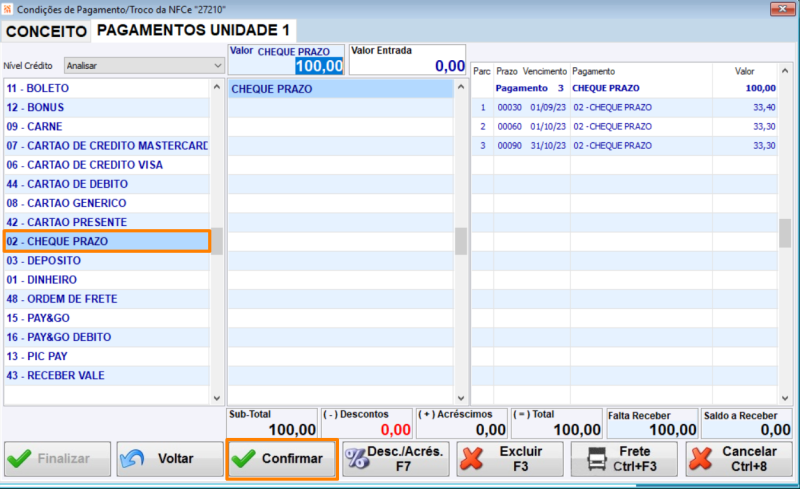The width and height of the screenshot is (800, 489).
Task: Click the Falta Receber value box
Action: tap(652, 423)
